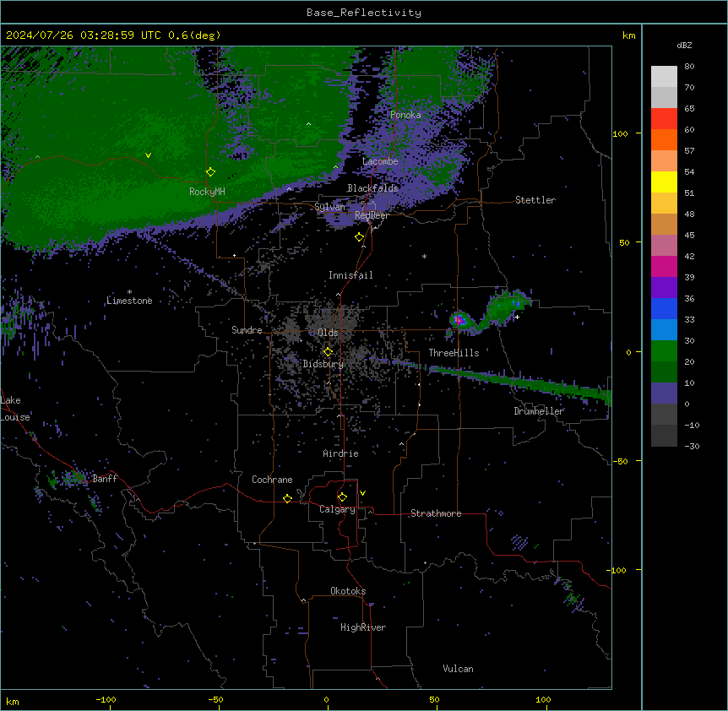Click the -30 value on the dBZ legend
The width and height of the screenshot is (728, 711).
coord(692,447)
